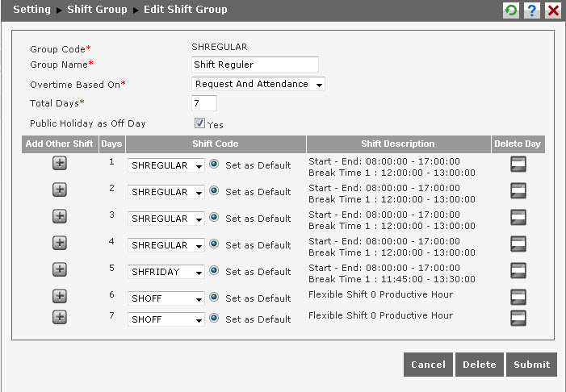Submit the shift group form
The height and width of the screenshot is (392, 566).
coord(532,365)
